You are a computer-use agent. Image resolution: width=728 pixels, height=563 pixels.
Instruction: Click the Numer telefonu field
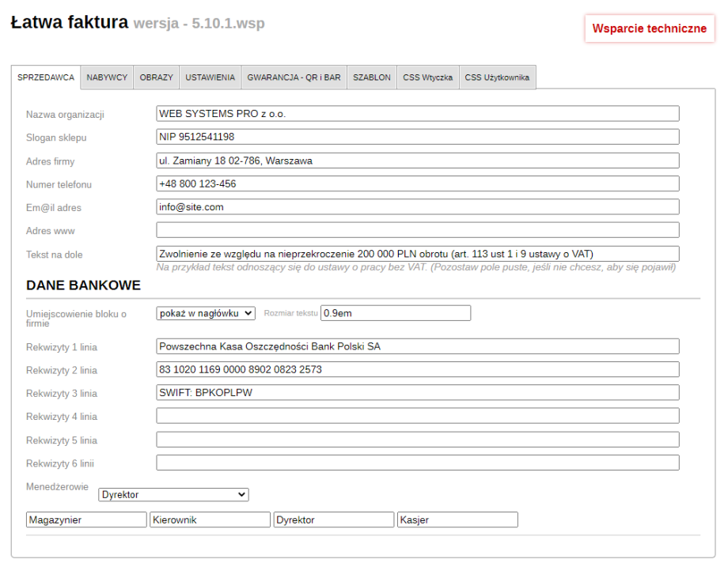(x=417, y=183)
